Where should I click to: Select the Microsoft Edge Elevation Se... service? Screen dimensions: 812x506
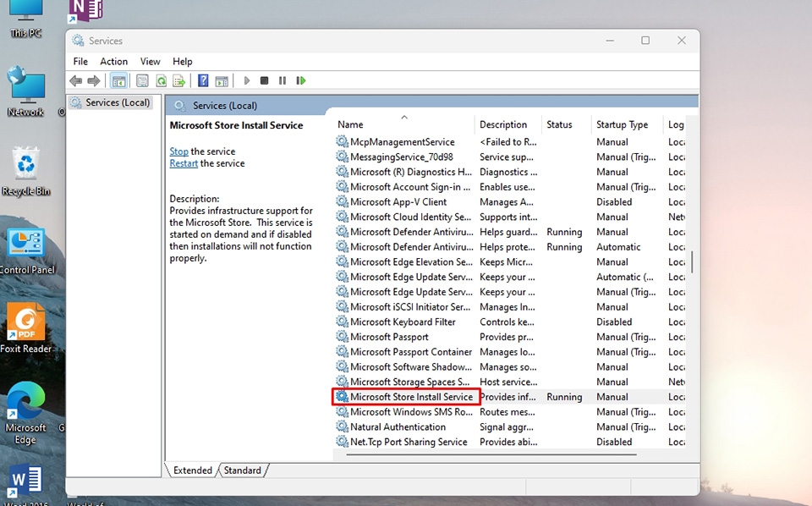click(411, 261)
